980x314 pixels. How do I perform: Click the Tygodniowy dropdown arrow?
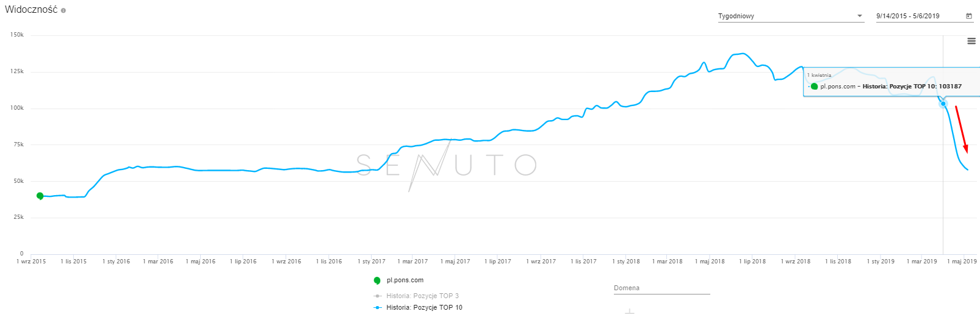[x=860, y=16]
